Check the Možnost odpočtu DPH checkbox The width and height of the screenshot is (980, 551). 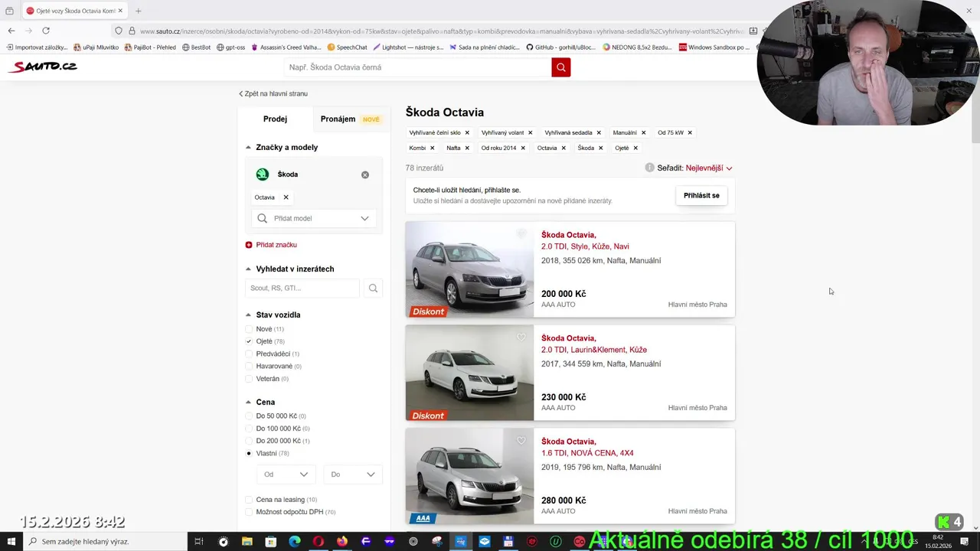tap(249, 512)
